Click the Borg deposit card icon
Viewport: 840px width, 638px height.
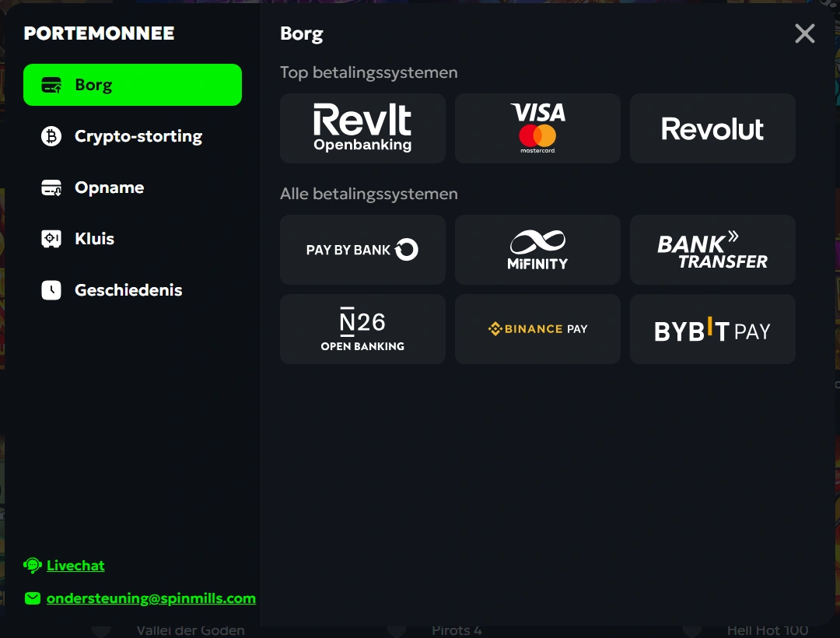[x=51, y=85]
